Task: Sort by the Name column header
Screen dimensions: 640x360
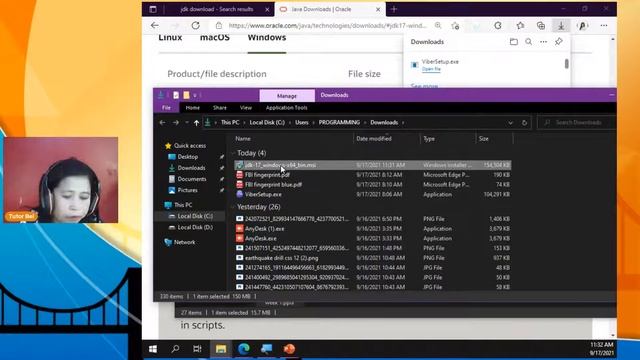Action: [243, 139]
